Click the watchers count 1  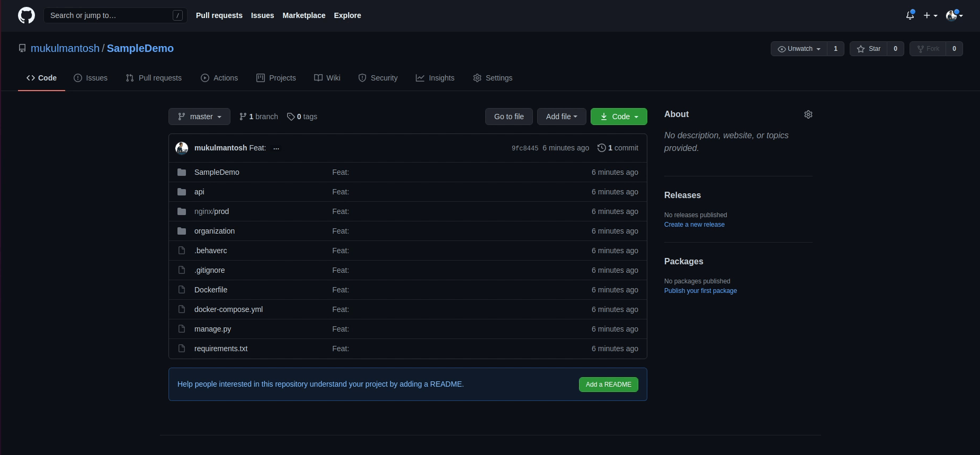coord(836,49)
